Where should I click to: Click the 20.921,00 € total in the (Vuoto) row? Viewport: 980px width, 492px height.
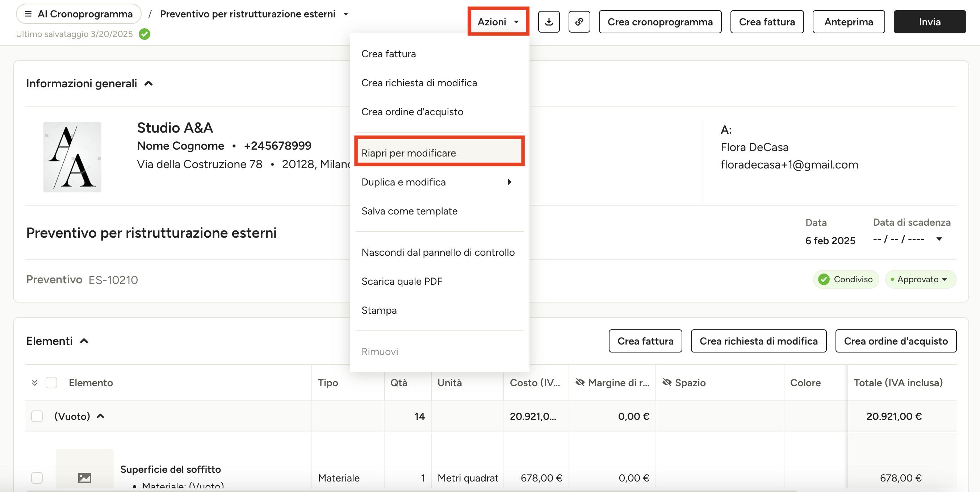(894, 416)
